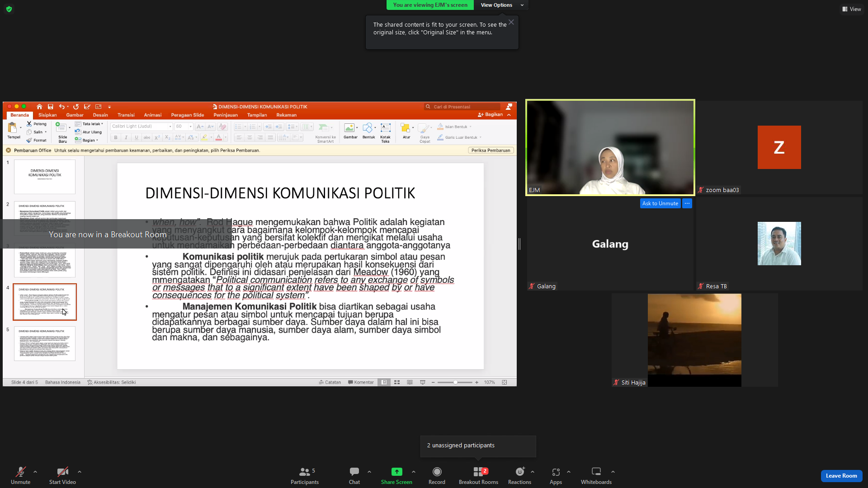The width and height of the screenshot is (868, 488).
Task: Open the View Options dropdown
Action: [x=502, y=5]
